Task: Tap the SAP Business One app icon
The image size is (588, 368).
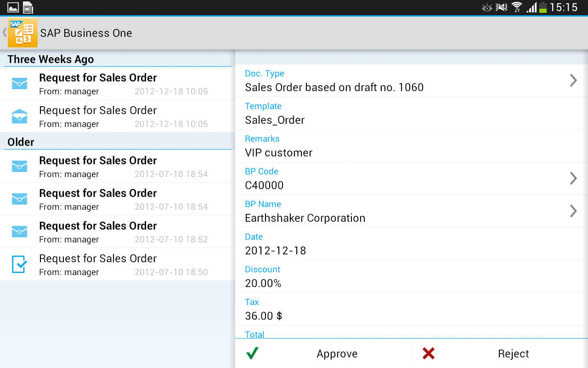Action: [23, 33]
